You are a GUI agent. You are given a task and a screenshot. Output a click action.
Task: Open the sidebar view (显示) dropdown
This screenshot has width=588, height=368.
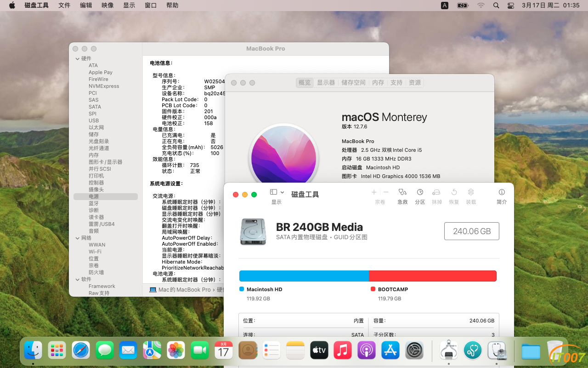click(x=277, y=192)
